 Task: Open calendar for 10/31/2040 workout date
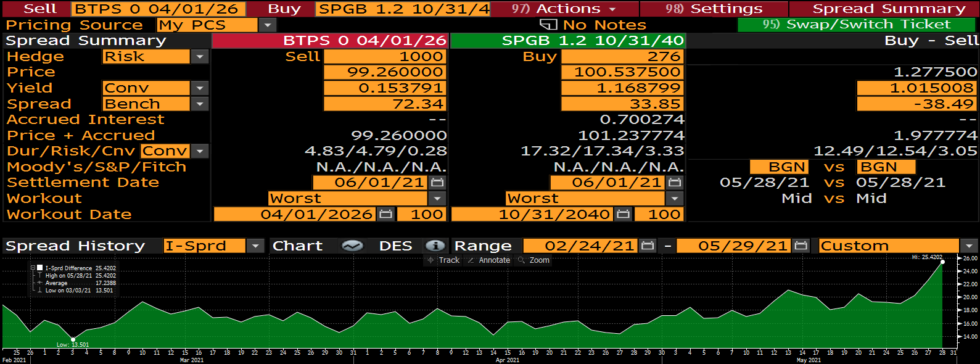623,215
